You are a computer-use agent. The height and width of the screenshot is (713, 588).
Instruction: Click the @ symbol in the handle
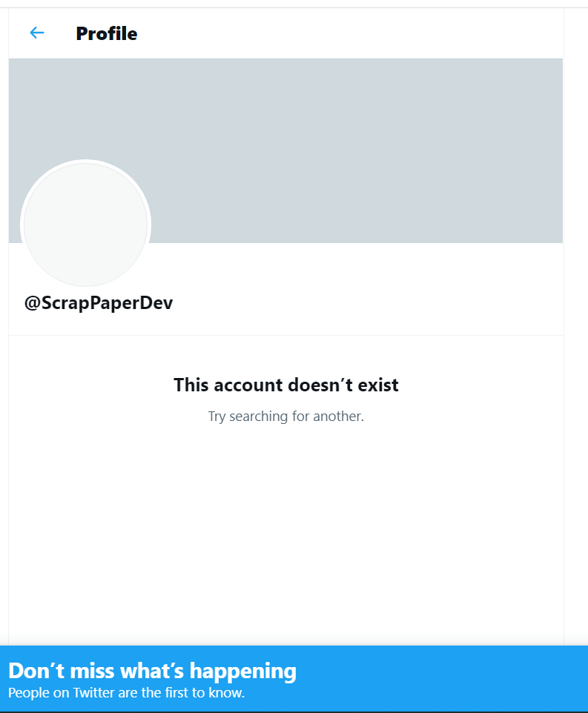[33, 303]
